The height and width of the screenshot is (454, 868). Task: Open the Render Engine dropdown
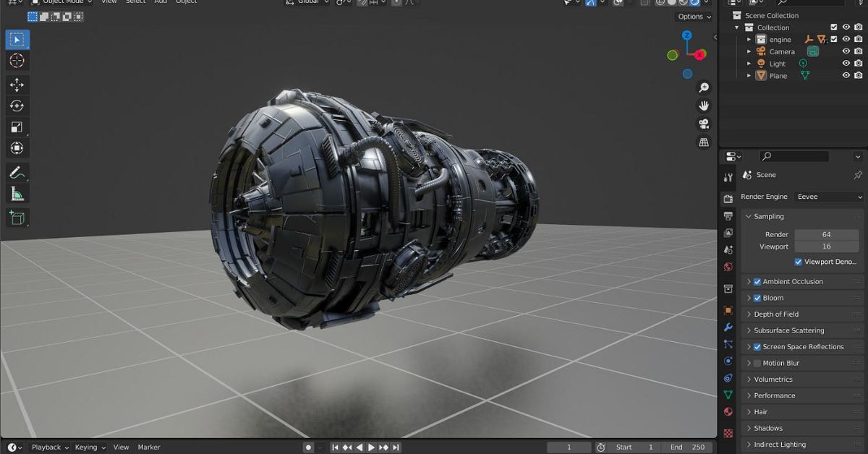pyautogui.click(x=828, y=197)
